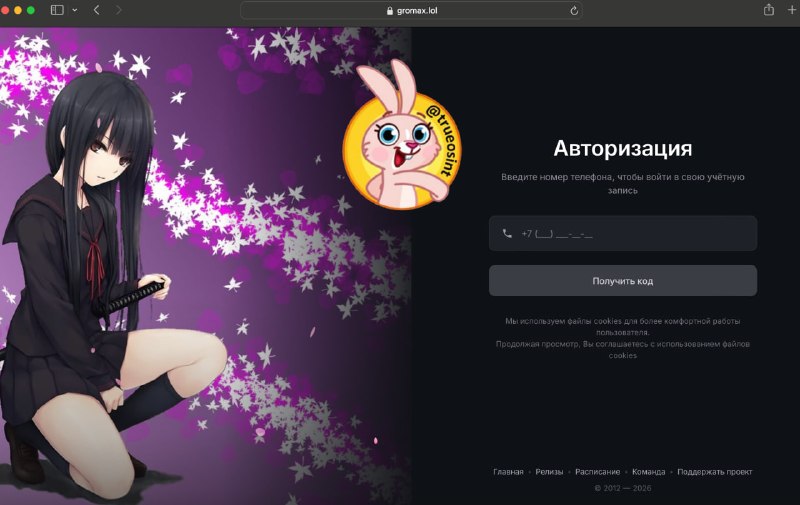Toggle the Safari sidebar icon
This screenshot has width=800, height=505.
[x=57, y=10]
